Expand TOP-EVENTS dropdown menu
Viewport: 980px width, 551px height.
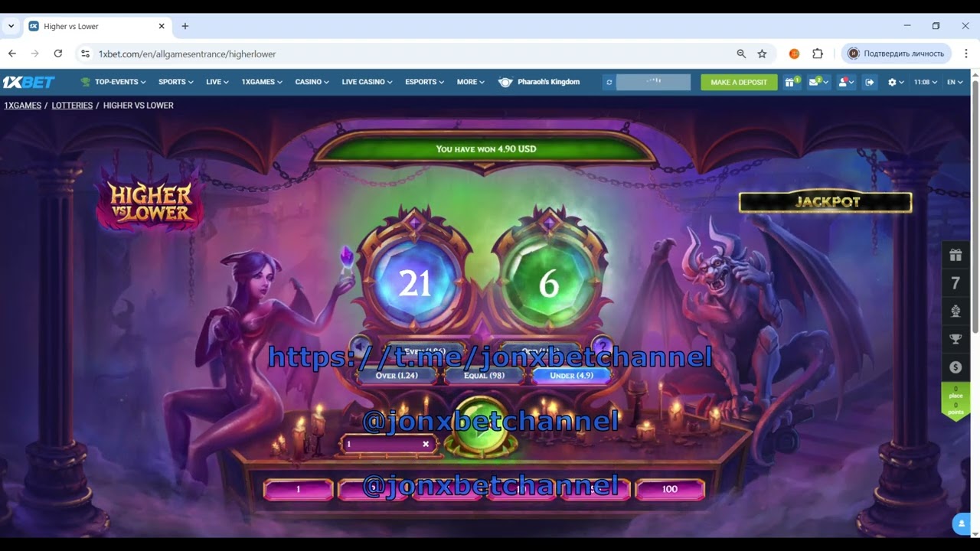113,82
